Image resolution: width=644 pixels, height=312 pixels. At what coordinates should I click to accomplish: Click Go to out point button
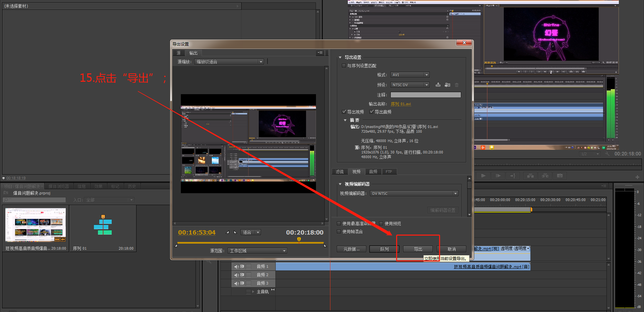pos(513,176)
